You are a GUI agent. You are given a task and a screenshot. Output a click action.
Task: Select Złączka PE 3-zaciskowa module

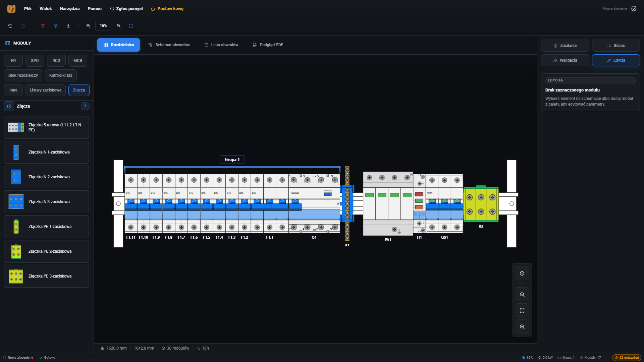click(x=46, y=276)
